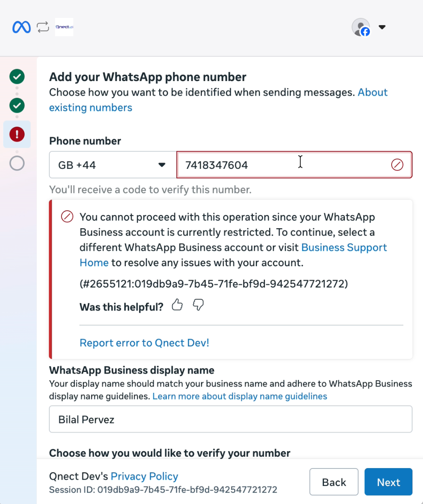Click the Qnect app logo thumbnail
Viewport: 423px width, 504px height.
click(x=64, y=27)
